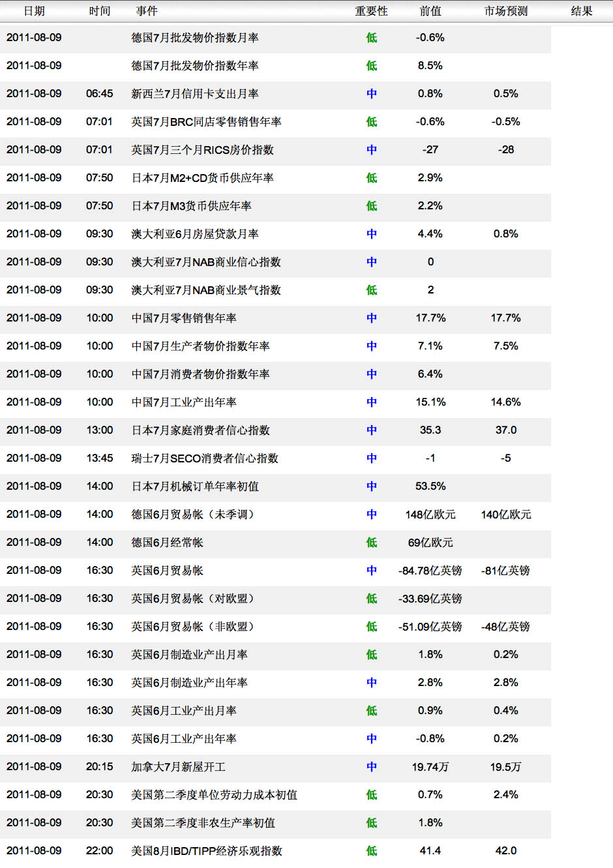The width and height of the screenshot is (613, 868).
Task: Click forecast value 37.0
Action: click(x=506, y=430)
